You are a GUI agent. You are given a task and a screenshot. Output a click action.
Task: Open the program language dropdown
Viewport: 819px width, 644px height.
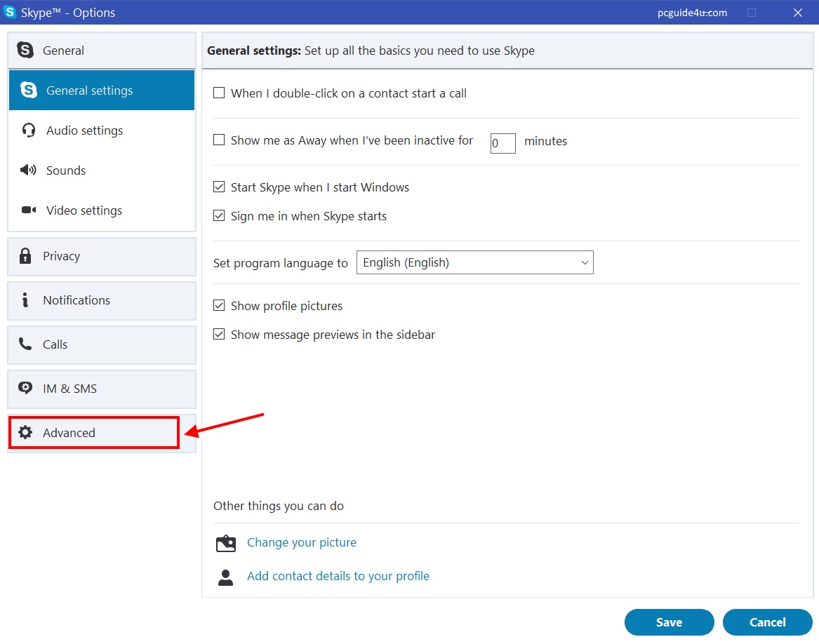click(474, 262)
